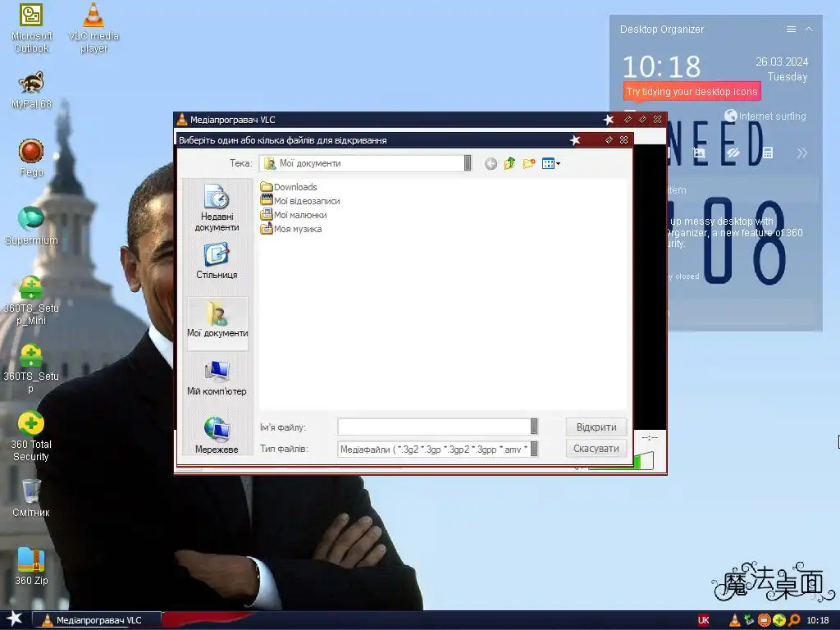
Task: Select the Мої відеозаписи folder
Action: [x=300, y=201]
